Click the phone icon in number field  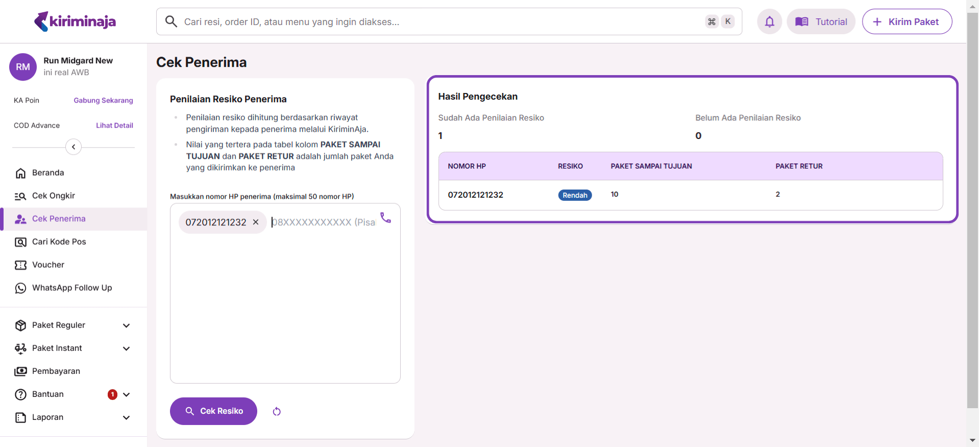click(x=385, y=218)
